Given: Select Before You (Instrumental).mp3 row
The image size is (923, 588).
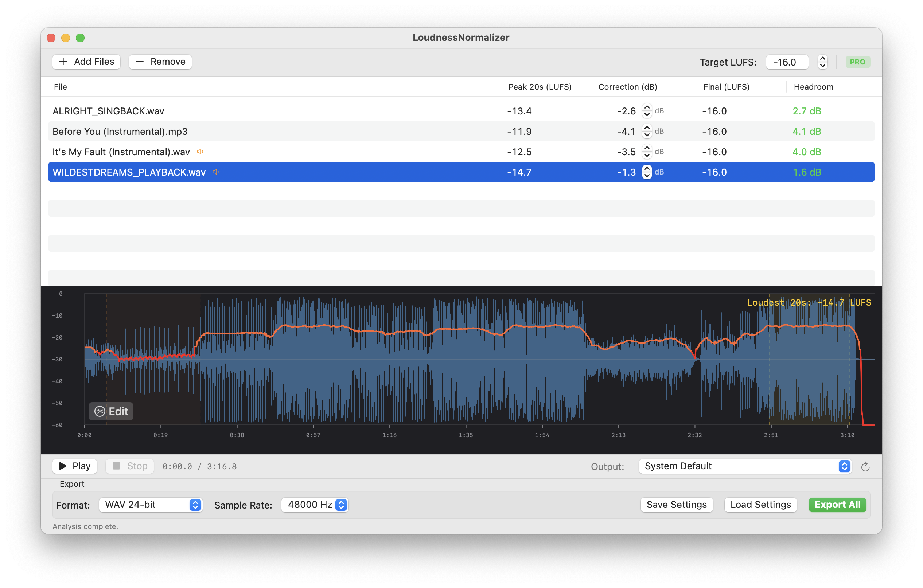Looking at the screenshot, I should [x=461, y=132].
